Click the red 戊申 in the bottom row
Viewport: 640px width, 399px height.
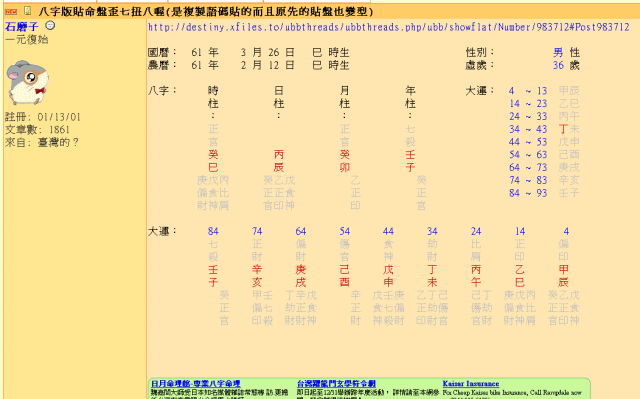point(388,276)
